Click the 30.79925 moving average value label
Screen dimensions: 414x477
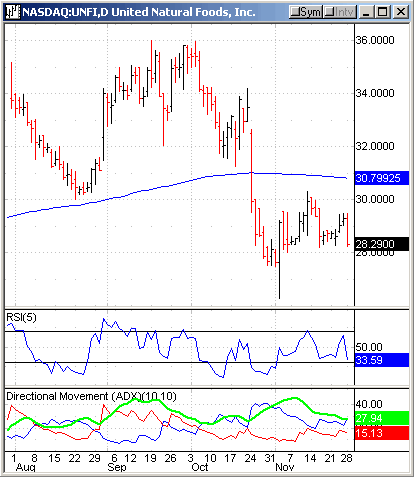(382, 178)
